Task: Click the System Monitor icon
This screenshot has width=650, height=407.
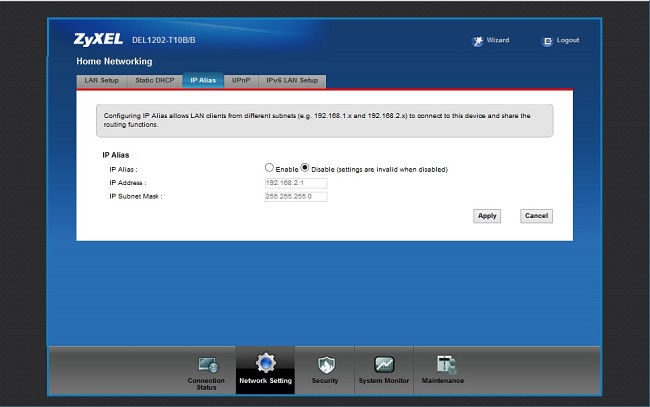Action: click(384, 365)
